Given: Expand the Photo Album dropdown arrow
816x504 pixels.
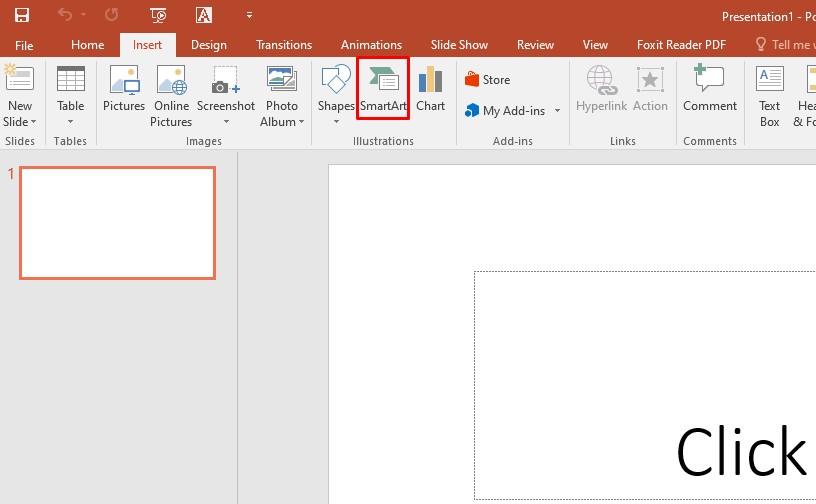Looking at the screenshot, I should point(301,122).
